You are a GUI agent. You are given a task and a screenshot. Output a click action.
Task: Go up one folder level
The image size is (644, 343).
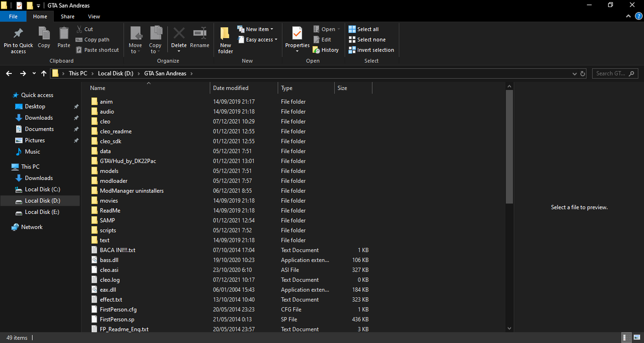[x=44, y=73]
